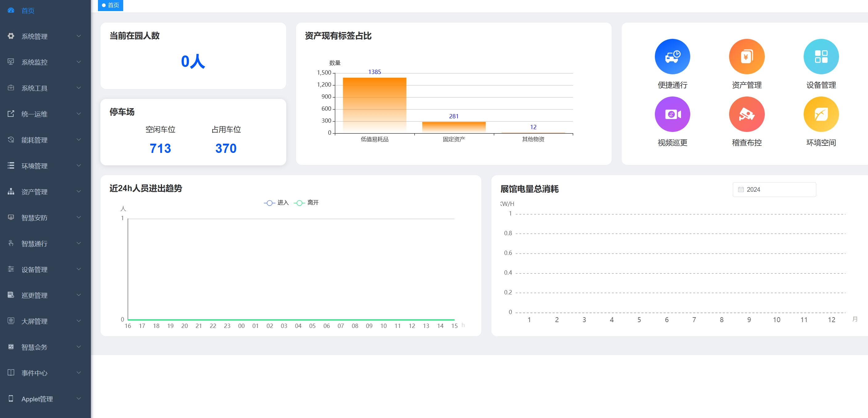Click the 设备管理 sliders icon in sidebar
868x418 pixels.
pyautogui.click(x=11, y=269)
